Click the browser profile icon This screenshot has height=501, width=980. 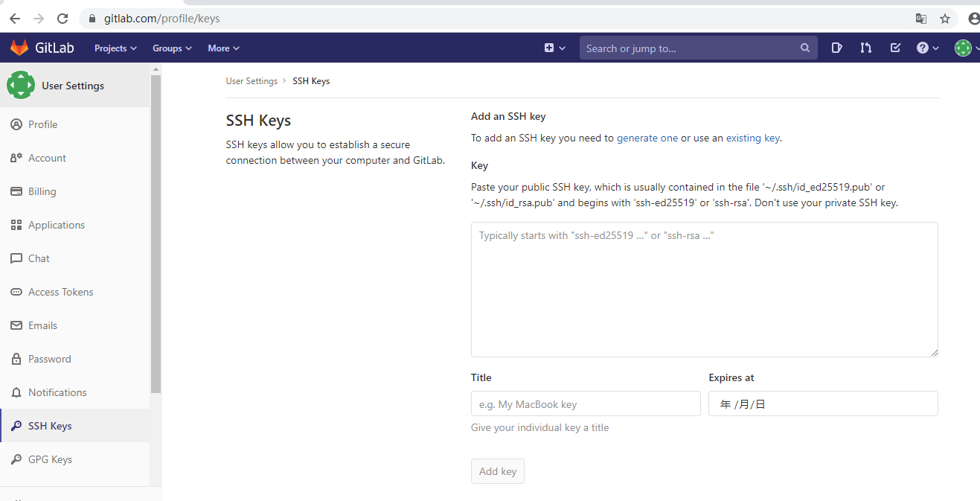click(974, 18)
